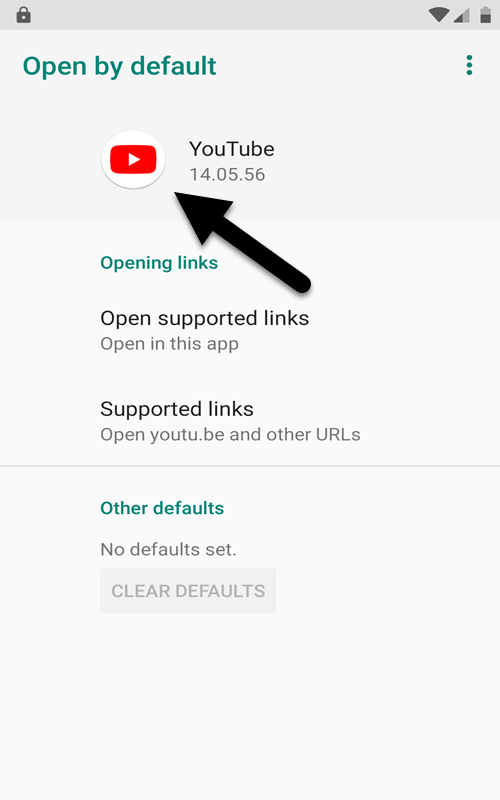This screenshot has width=500, height=800.
Task: Open the three-dot overflow menu
Action: click(469, 66)
